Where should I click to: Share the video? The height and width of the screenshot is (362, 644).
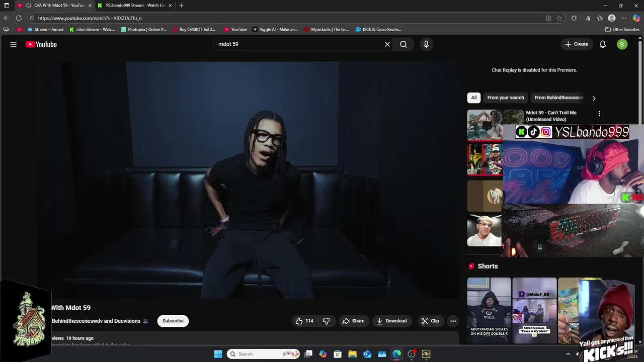[x=353, y=321]
